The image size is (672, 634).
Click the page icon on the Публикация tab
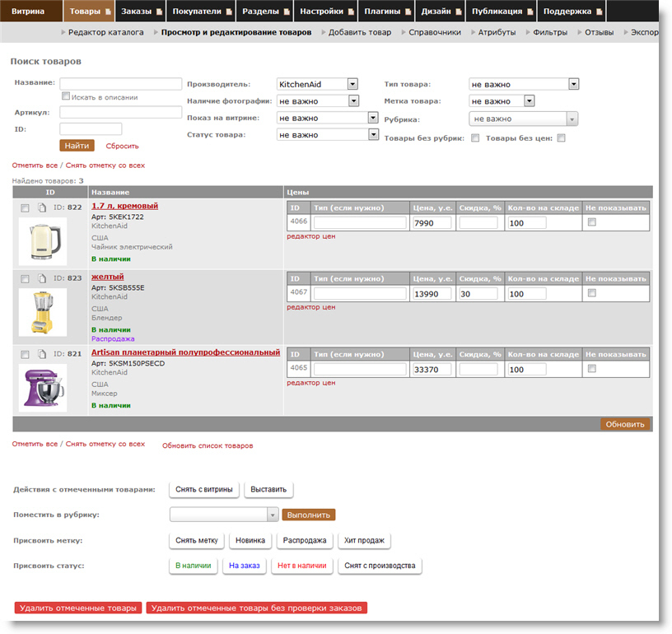click(x=530, y=12)
